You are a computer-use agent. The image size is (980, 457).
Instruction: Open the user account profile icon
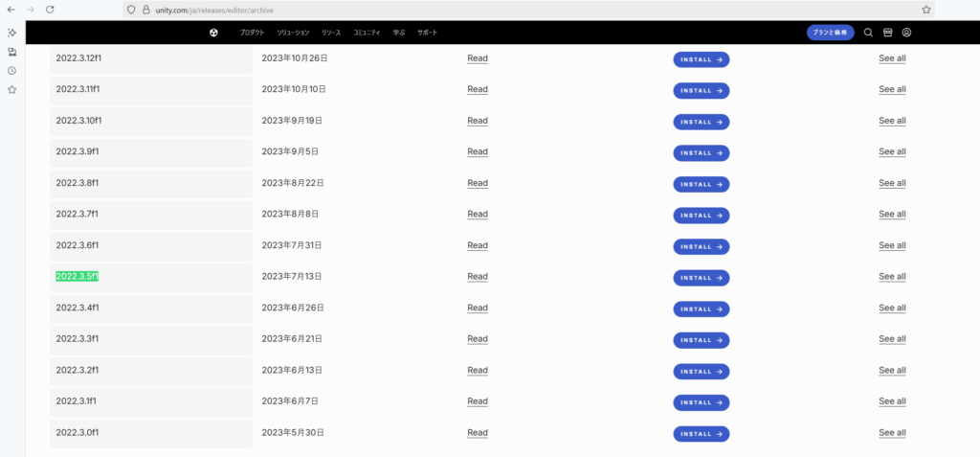point(907,33)
